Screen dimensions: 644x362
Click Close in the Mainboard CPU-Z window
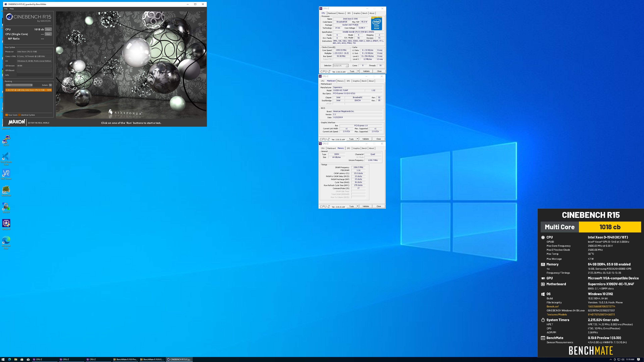point(379,139)
